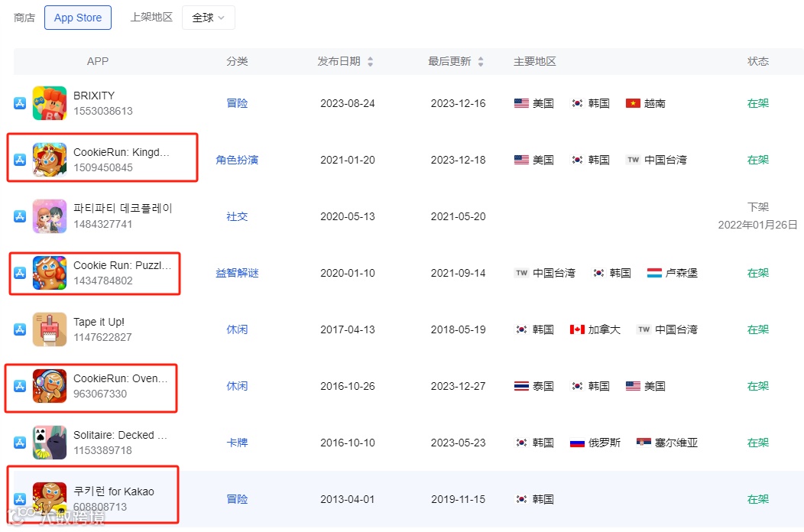The image size is (804, 532).
Task: Click the 2023-12-27 last update date
Action: [458, 386]
